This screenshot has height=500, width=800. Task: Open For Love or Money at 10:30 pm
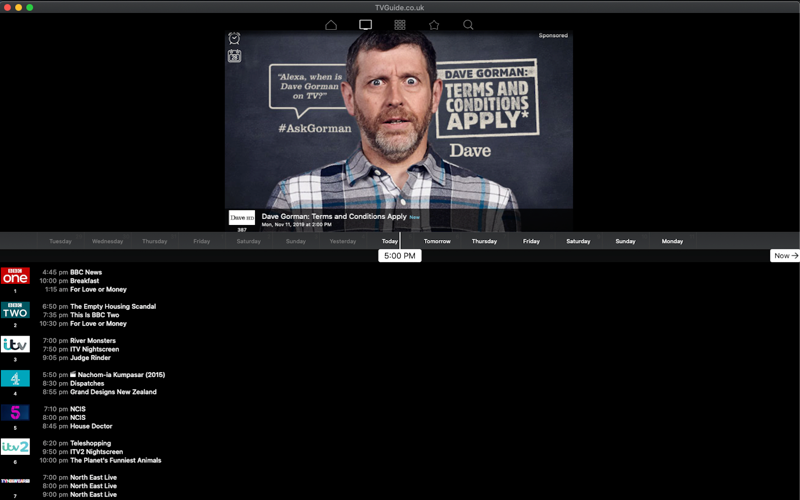98,324
